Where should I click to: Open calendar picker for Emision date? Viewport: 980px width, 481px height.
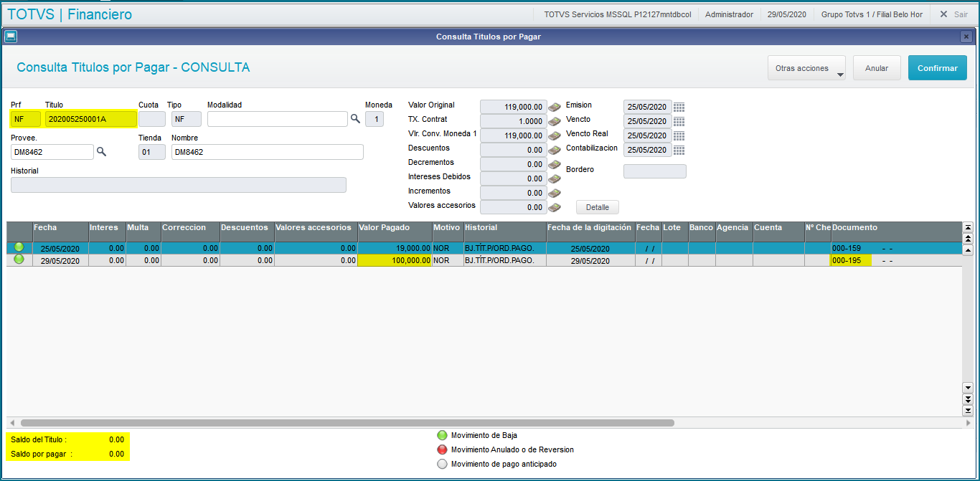(x=679, y=107)
